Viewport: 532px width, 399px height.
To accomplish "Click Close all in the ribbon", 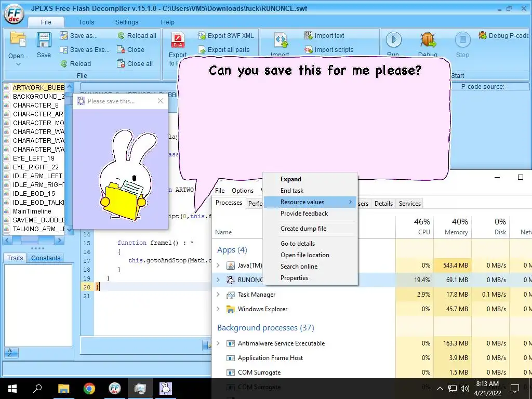I will [x=135, y=63].
